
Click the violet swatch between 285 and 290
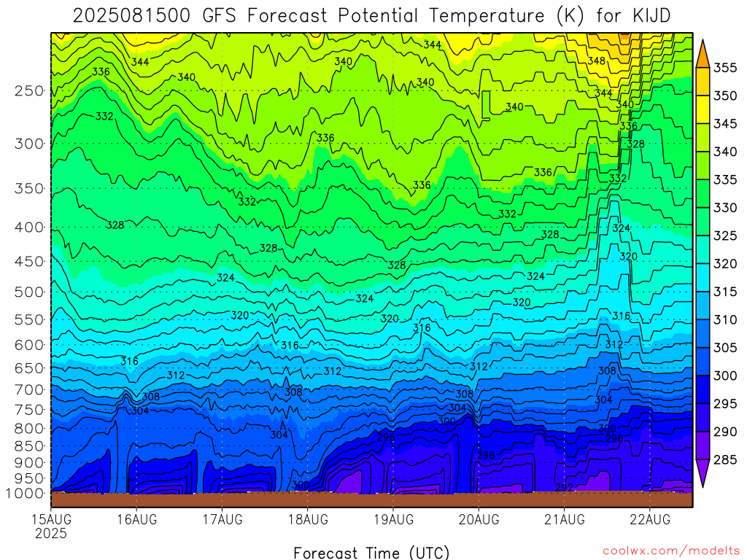pos(703,446)
